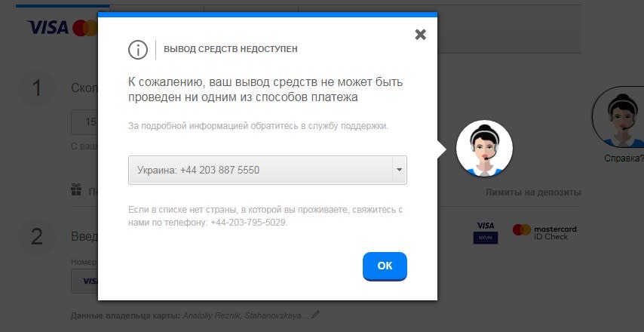Click the Visa Secure badge
The height and width of the screenshot is (332, 644).
486,232
